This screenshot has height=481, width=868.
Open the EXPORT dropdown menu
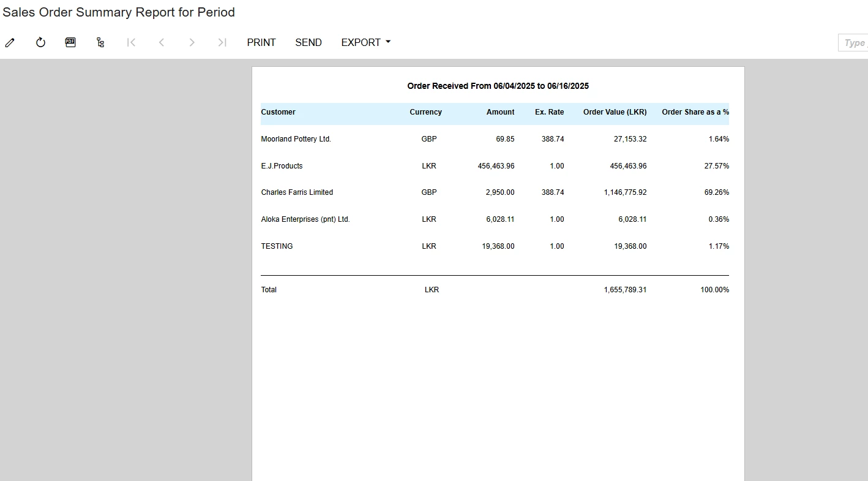(365, 42)
